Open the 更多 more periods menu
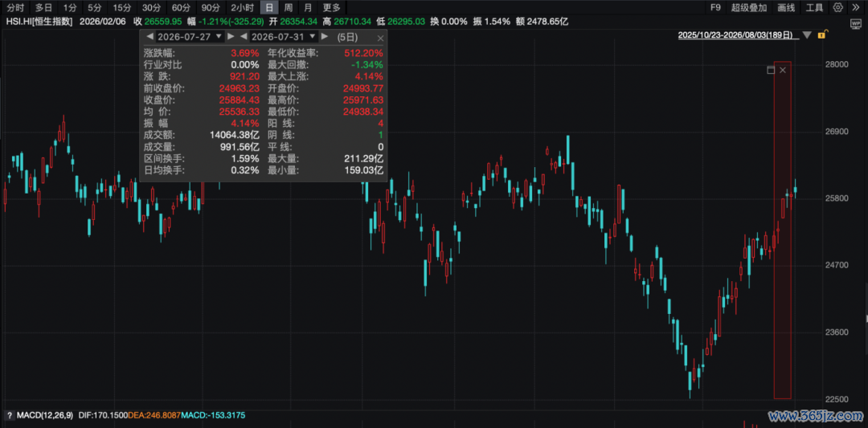 click(332, 8)
